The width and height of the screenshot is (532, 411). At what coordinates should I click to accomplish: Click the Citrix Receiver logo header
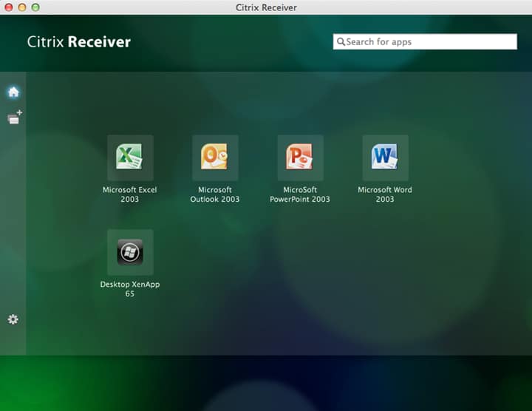pos(79,41)
